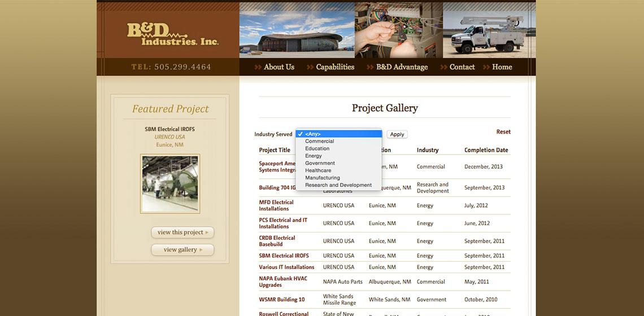Choose Government from the industry list
The height and width of the screenshot is (316, 644).
pyautogui.click(x=339, y=163)
